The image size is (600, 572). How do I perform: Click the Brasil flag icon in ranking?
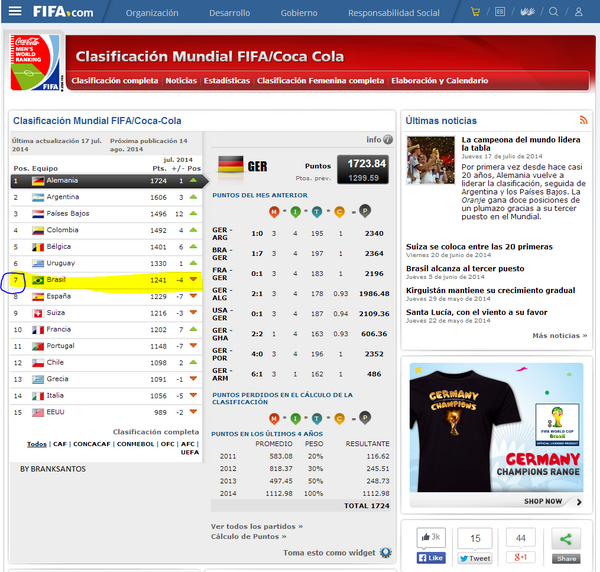click(x=38, y=280)
